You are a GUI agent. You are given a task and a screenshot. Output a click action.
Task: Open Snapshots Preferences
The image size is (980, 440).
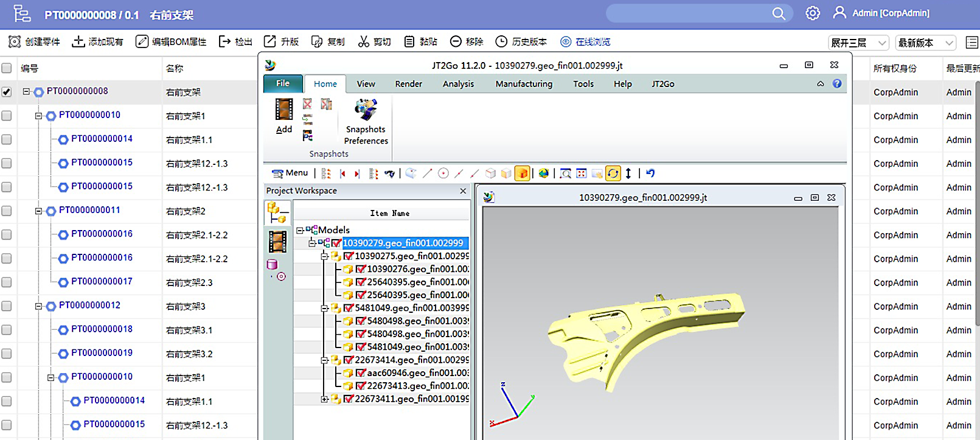point(366,122)
